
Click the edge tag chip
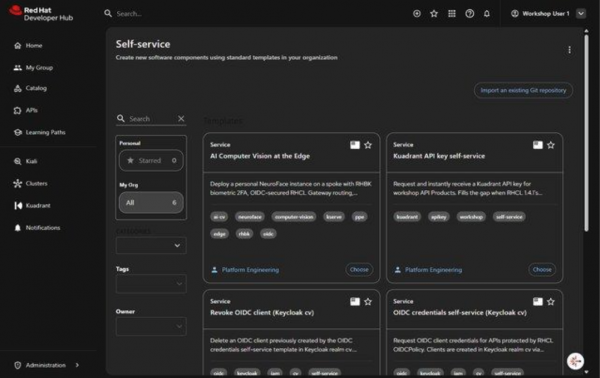point(219,234)
